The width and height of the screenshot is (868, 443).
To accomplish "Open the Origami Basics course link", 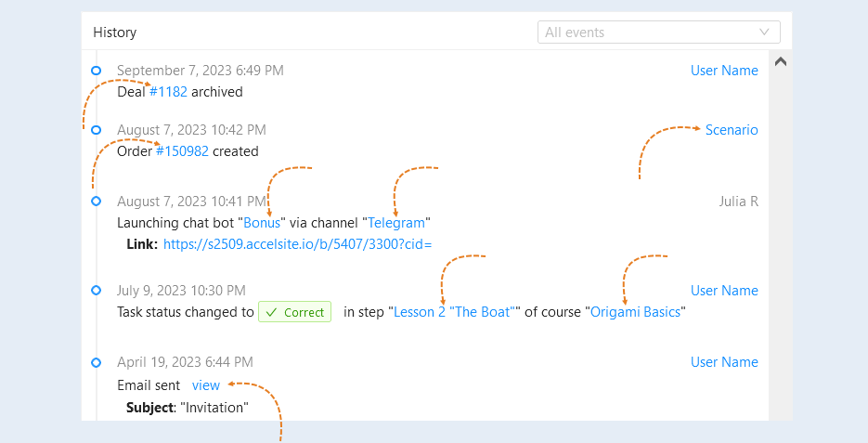I will (x=636, y=312).
